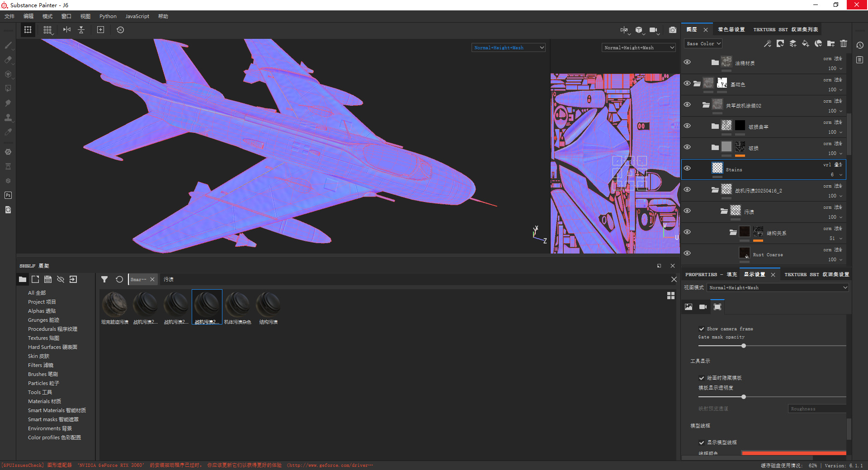Viewport: 868px width, 470px height.
Task: Open the 视图模式 dropdown in display settings
Action: click(778, 288)
